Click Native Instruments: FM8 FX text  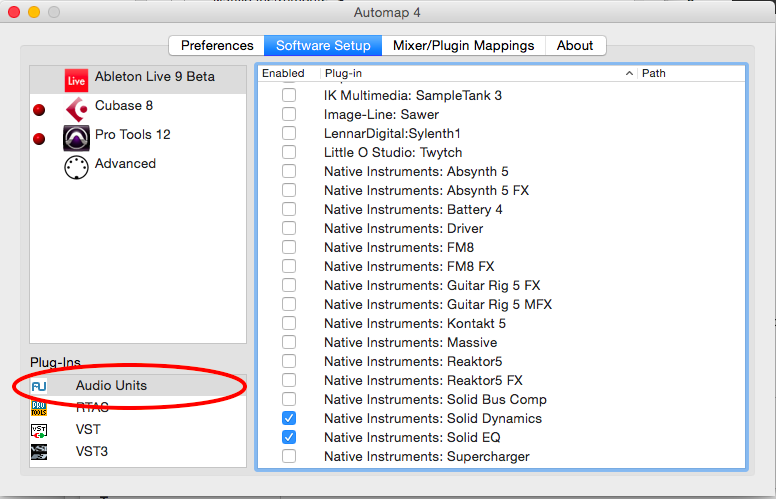[409, 266]
